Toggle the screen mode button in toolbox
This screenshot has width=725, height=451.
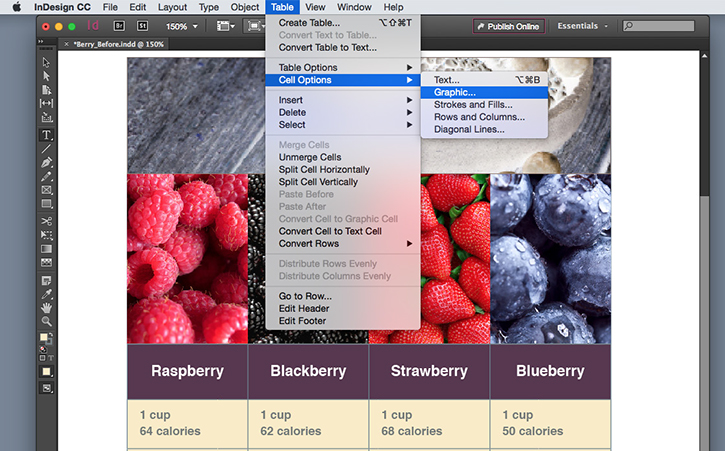point(46,388)
